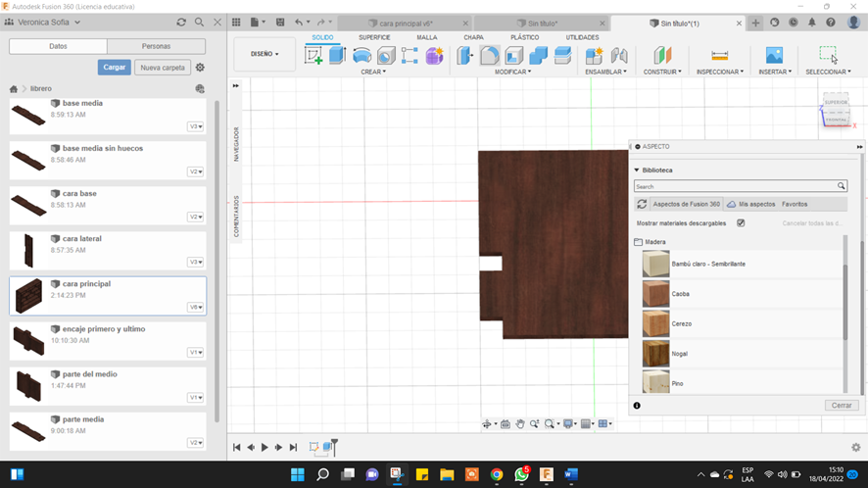
Task: Click the Cerrar button in Aspecto panel
Action: (842, 405)
